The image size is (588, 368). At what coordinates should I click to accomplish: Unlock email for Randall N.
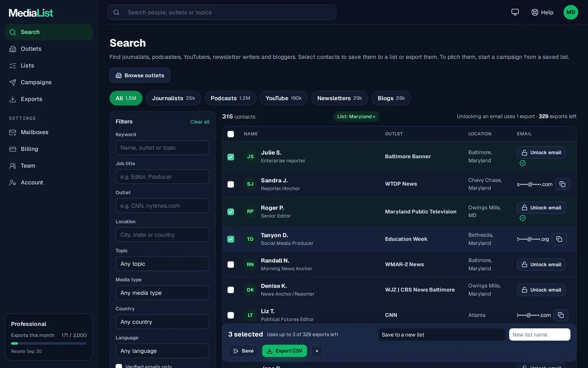point(541,265)
